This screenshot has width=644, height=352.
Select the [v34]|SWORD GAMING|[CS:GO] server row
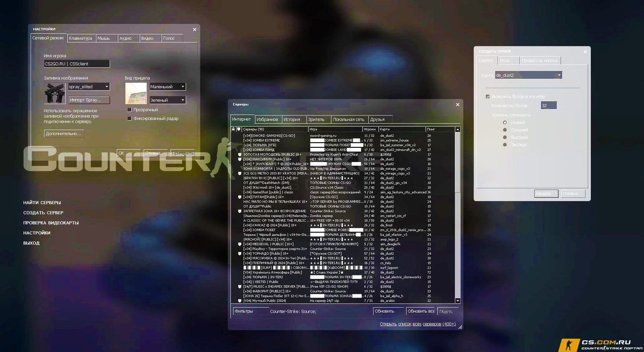point(343,135)
